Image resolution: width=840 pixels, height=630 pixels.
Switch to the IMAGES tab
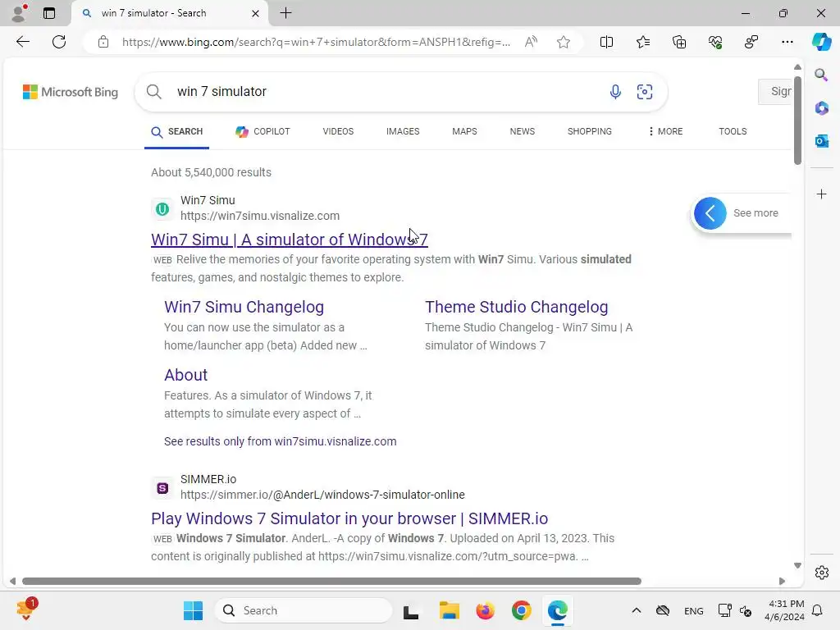point(403,132)
